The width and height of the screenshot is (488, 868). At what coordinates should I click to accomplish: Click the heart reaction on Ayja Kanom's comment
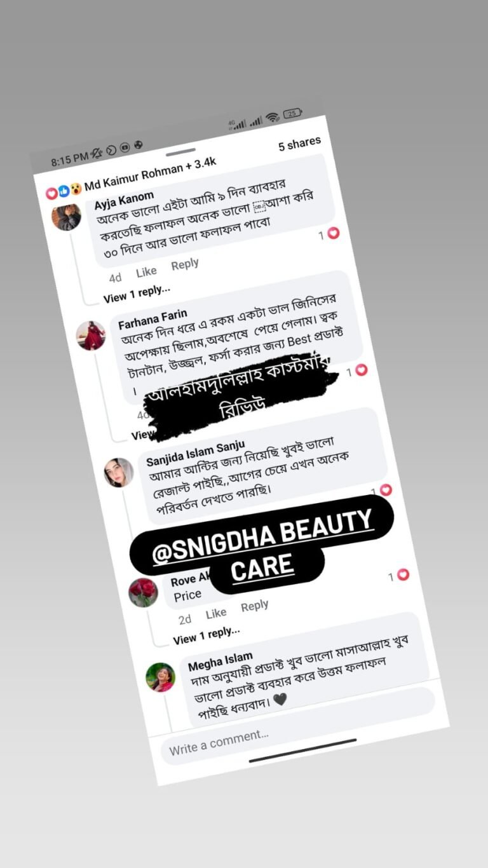333,233
